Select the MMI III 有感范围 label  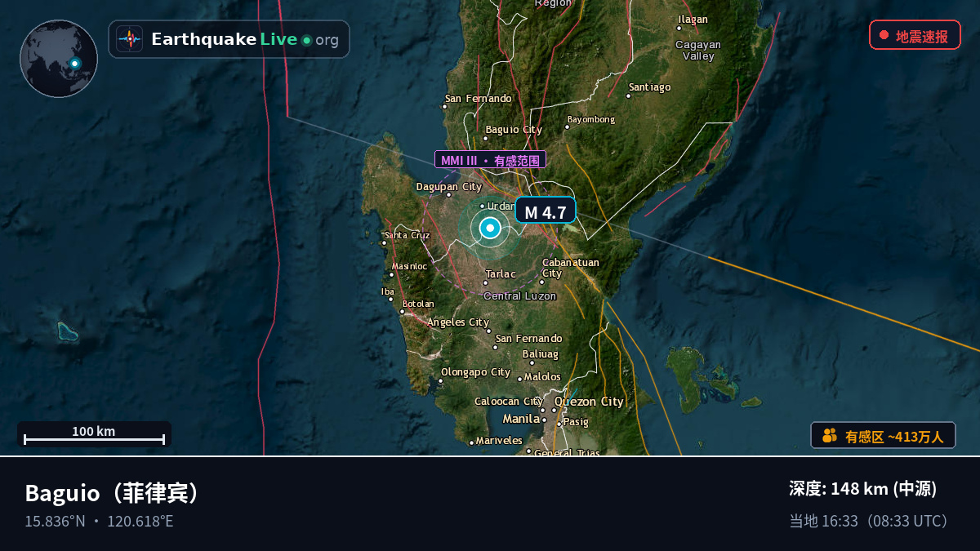pyautogui.click(x=490, y=160)
